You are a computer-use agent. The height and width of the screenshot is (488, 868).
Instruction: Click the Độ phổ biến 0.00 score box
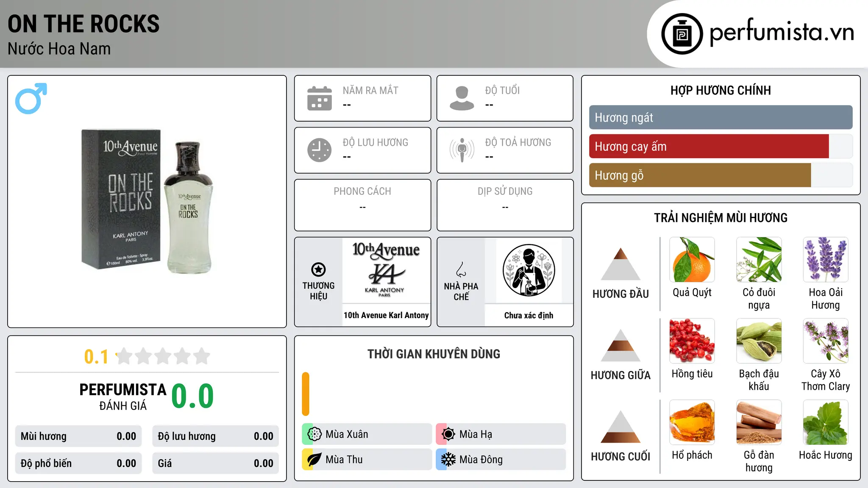[x=78, y=463]
